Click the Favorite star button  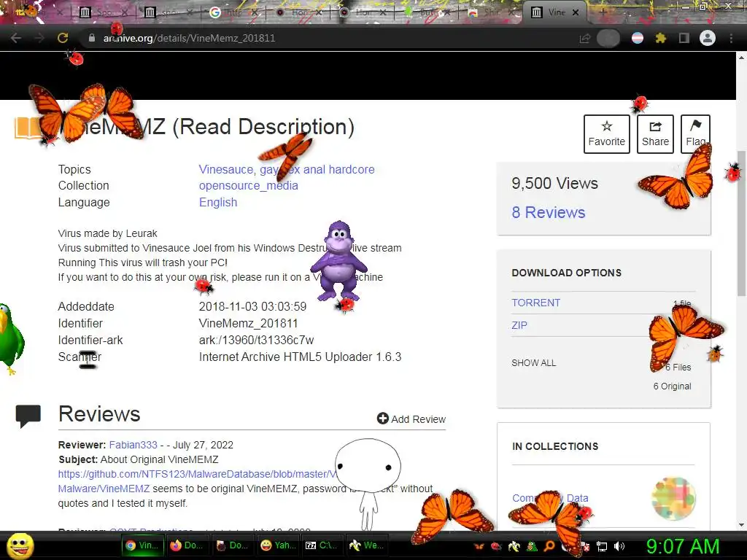(x=606, y=134)
